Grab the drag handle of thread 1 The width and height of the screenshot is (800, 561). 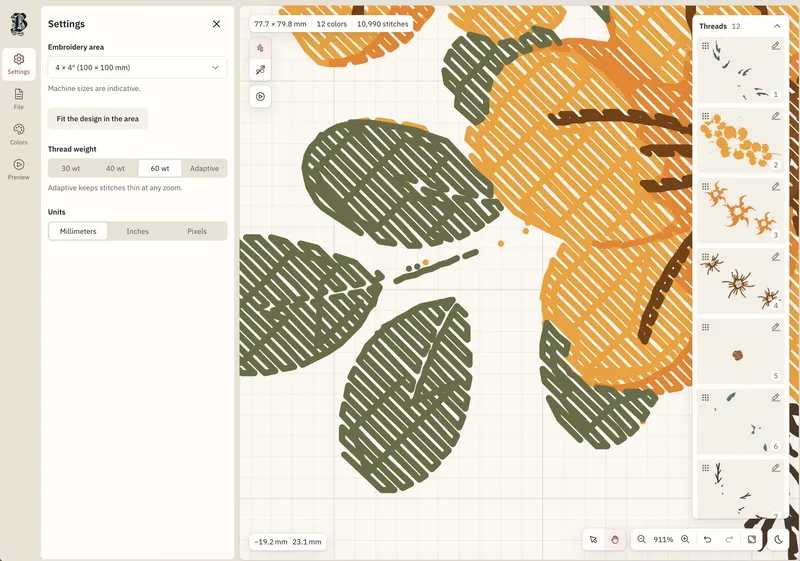click(706, 46)
